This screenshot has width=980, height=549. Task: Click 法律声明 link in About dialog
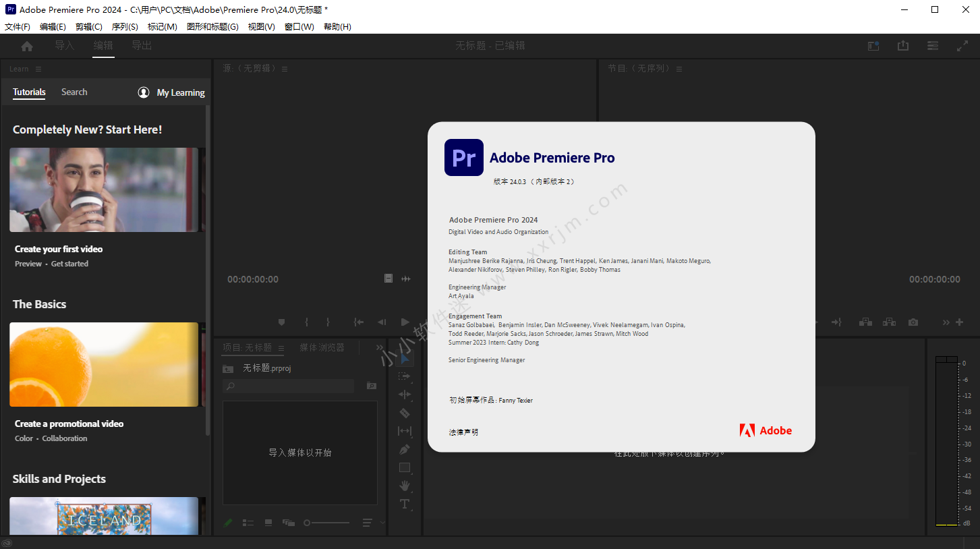click(463, 432)
